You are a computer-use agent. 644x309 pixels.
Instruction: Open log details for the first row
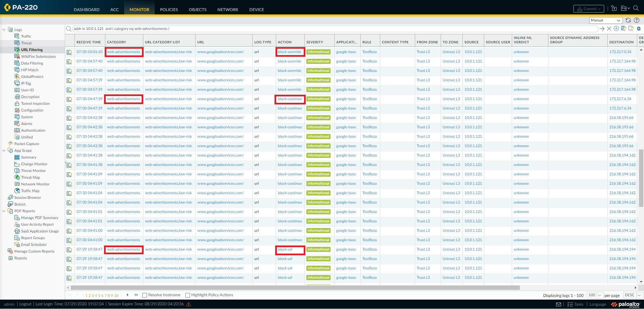[69, 52]
